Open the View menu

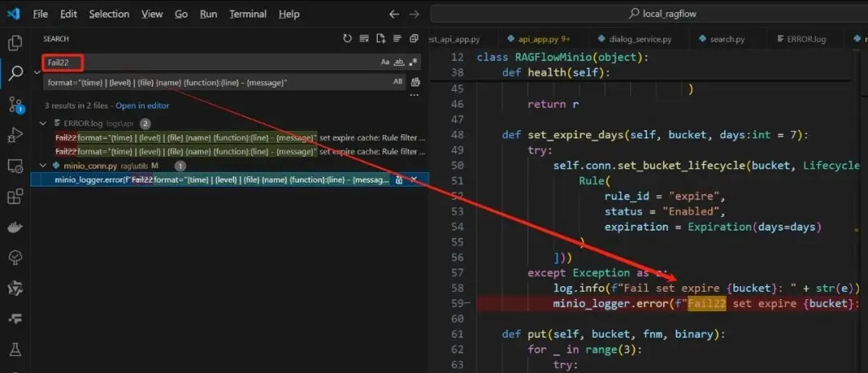coord(152,14)
